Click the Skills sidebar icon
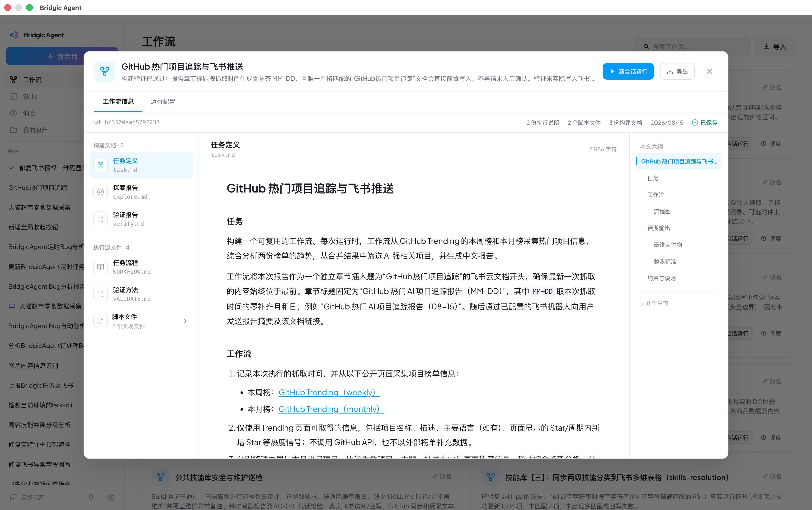The width and height of the screenshot is (812, 510). click(x=14, y=96)
